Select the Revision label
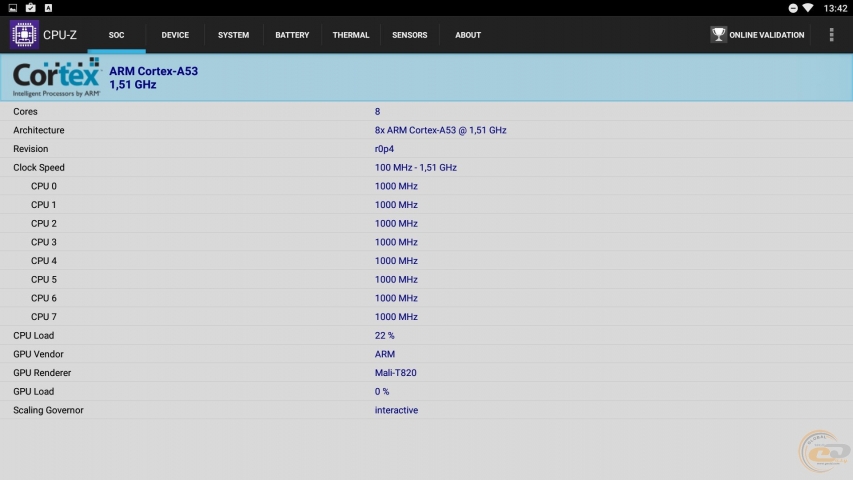The height and width of the screenshot is (480, 853). 30,149
